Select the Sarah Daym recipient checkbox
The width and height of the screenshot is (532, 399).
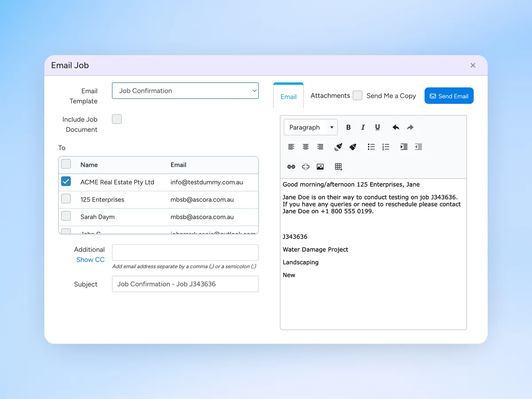click(x=66, y=216)
